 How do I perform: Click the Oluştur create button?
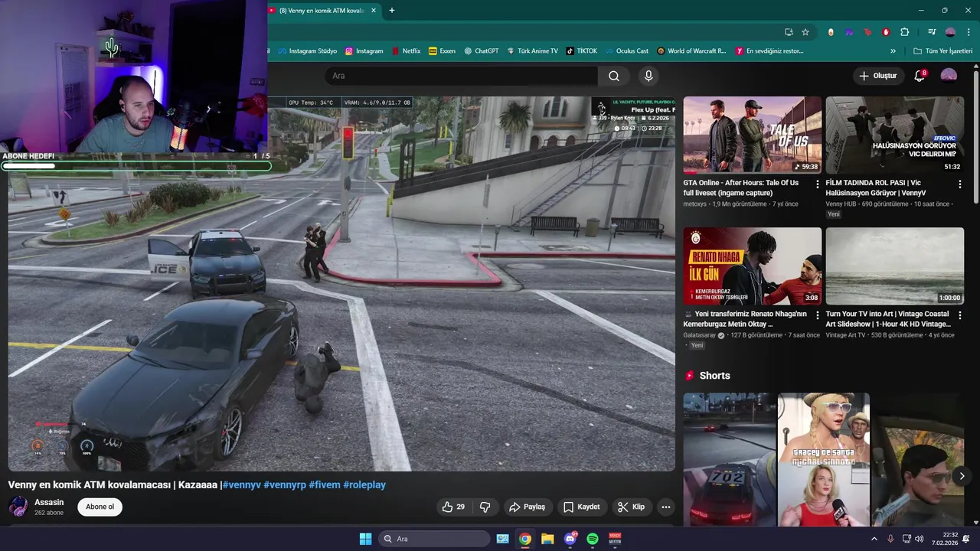click(x=878, y=76)
